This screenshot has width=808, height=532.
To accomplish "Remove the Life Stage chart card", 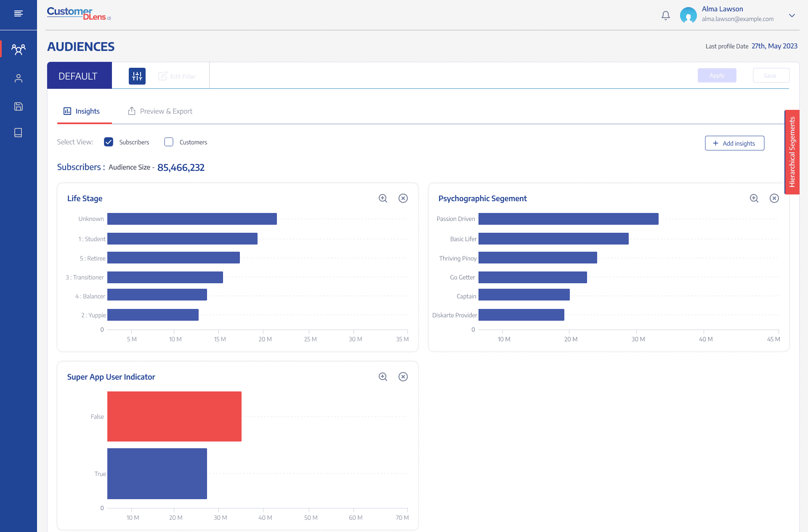I will (x=403, y=198).
